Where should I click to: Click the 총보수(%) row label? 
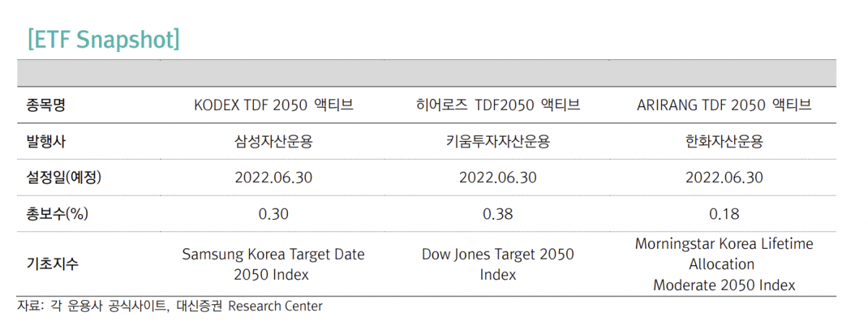click(55, 213)
